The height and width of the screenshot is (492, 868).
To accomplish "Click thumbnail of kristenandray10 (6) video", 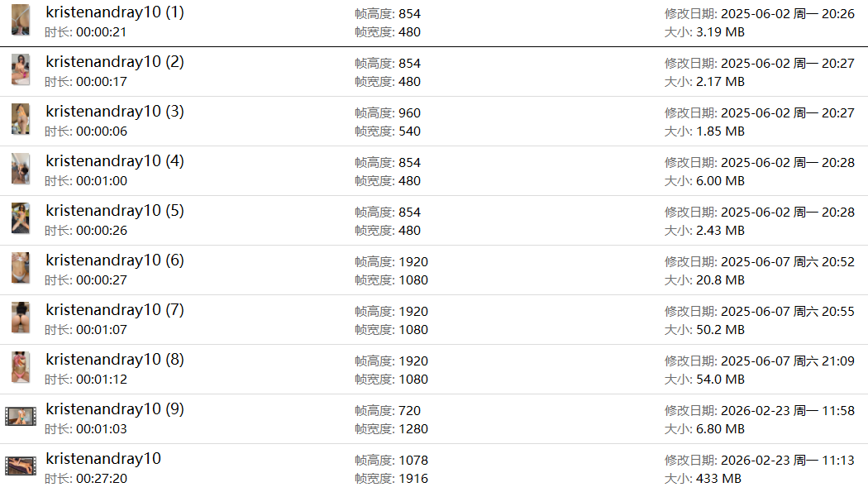I will (21, 268).
